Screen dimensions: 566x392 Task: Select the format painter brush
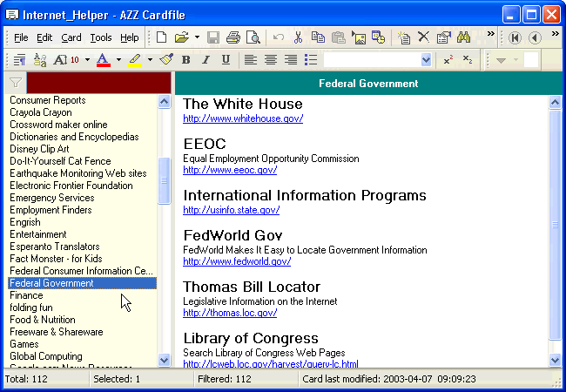(166, 59)
